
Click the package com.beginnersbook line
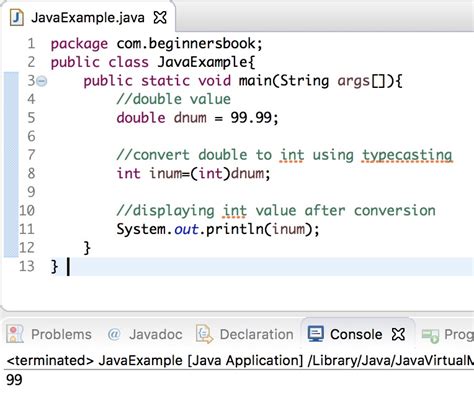(x=157, y=44)
